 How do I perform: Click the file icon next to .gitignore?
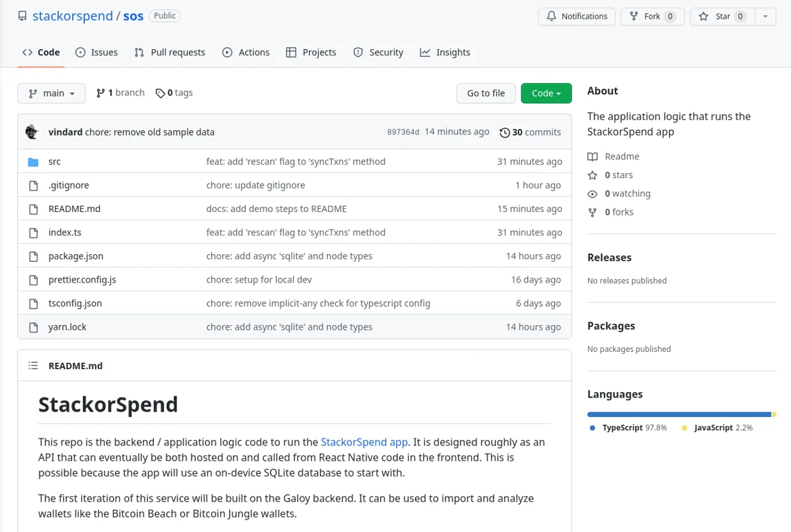point(33,186)
